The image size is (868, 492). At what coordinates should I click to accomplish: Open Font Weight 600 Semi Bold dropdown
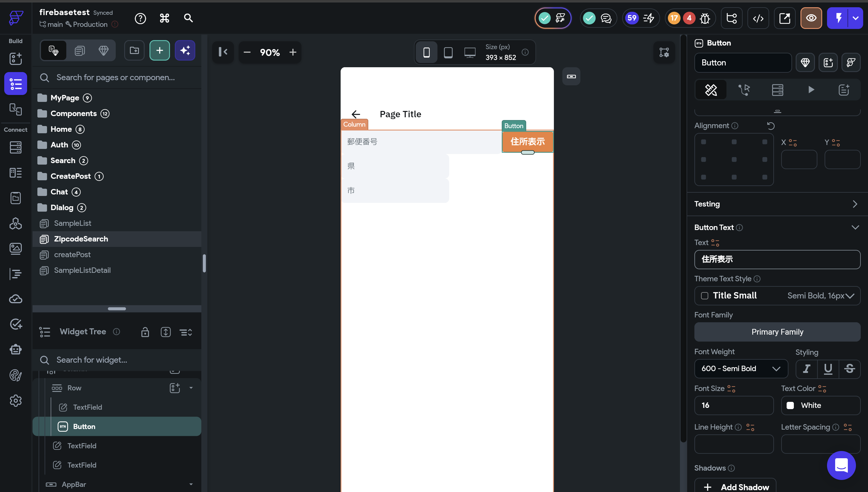click(741, 369)
